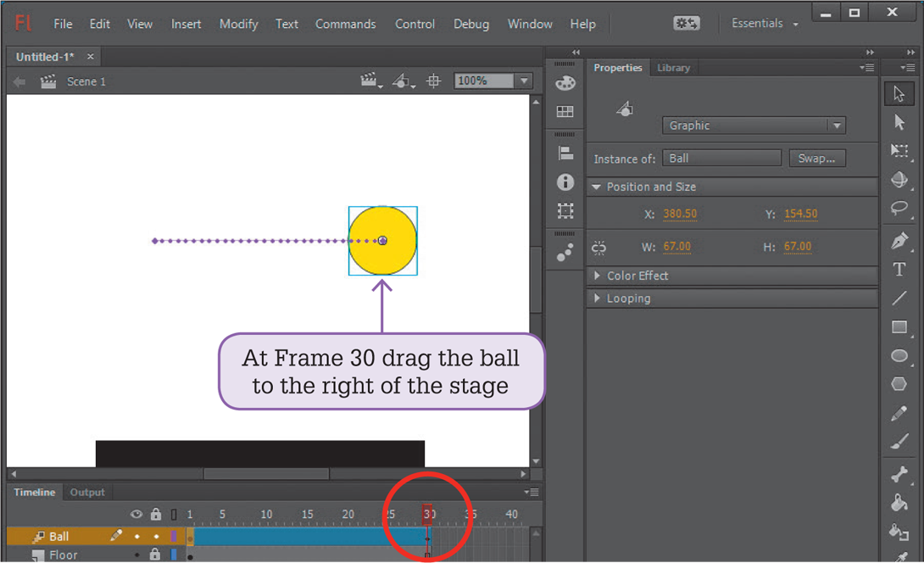
Task: Select the Ink Bottle tool
Action: (899, 532)
